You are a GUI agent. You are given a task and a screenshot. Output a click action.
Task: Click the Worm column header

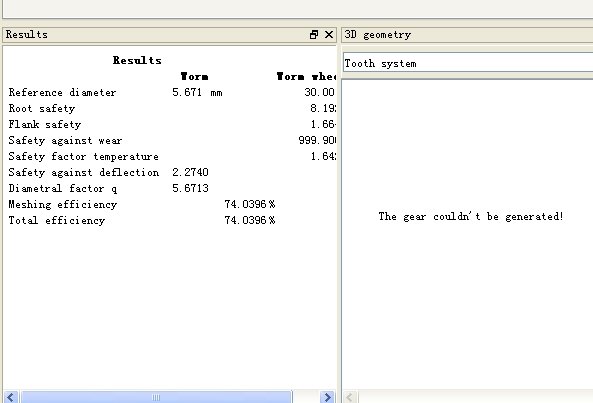[194, 77]
